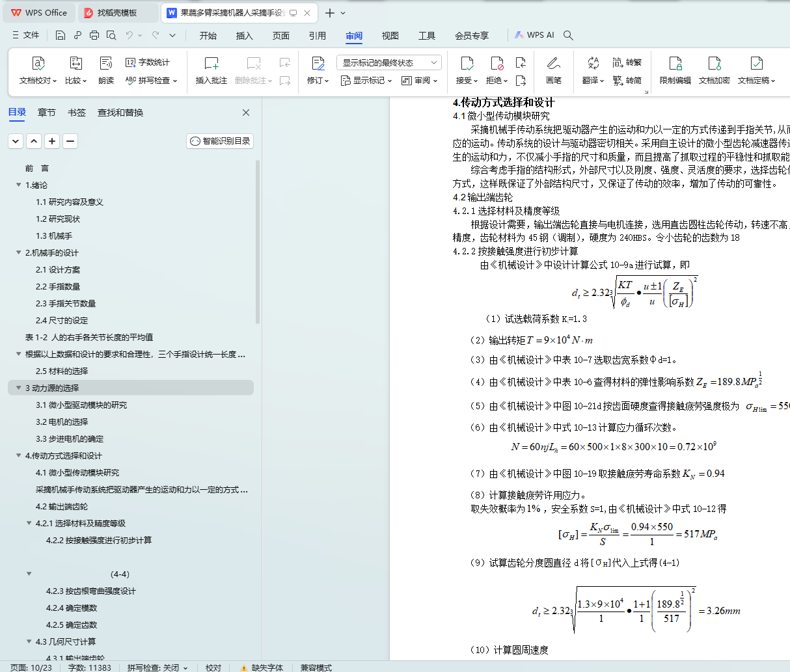Click the undo arrow icon
Viewport: 790px width, 672px height.
(x=129, y=35)
